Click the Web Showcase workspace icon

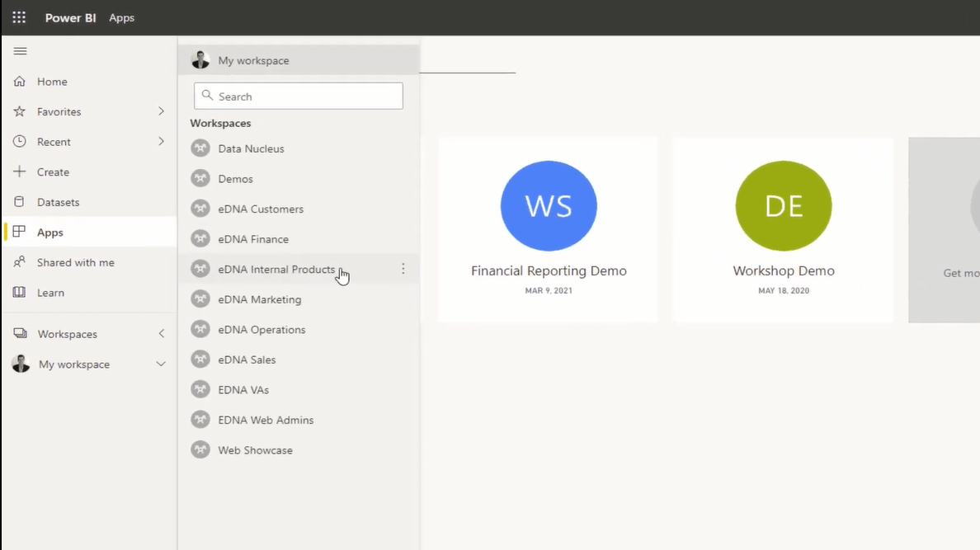[200, 449]
